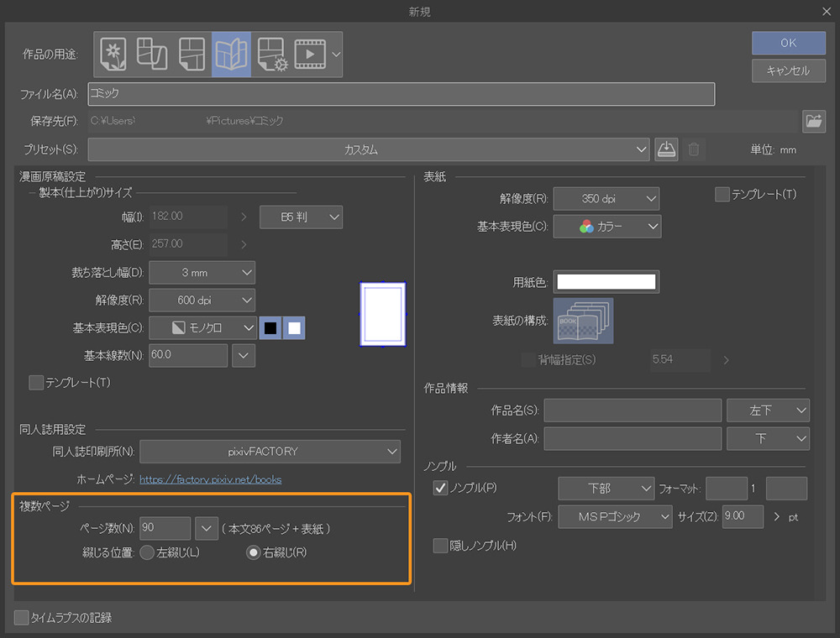840x638 pixels.
Task: Click the キャンセル button
Action: (x=788, y=71)
